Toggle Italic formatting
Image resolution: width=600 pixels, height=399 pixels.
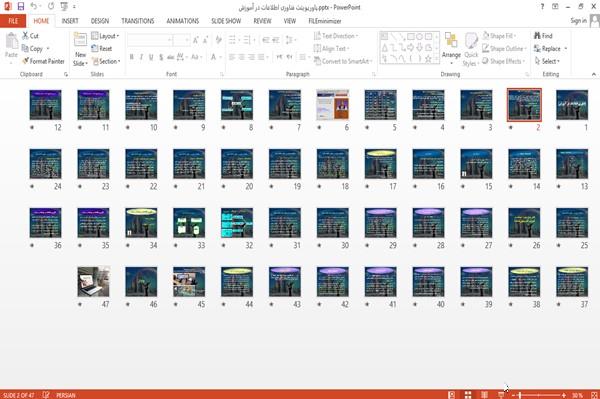point(141,57)
